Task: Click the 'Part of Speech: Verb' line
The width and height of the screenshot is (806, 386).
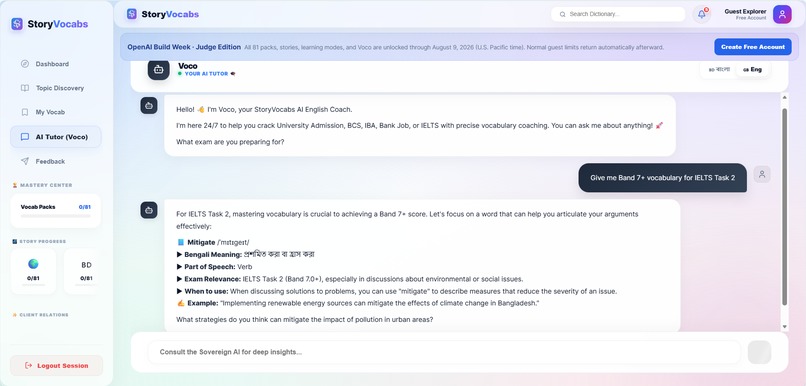Action: coord(214,267)
